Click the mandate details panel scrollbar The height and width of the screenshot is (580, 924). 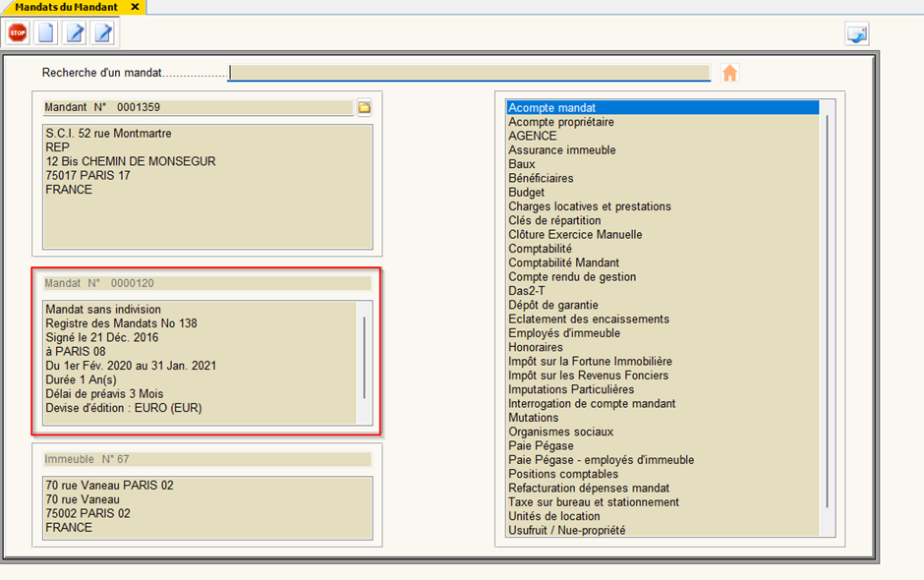point(364,357)
